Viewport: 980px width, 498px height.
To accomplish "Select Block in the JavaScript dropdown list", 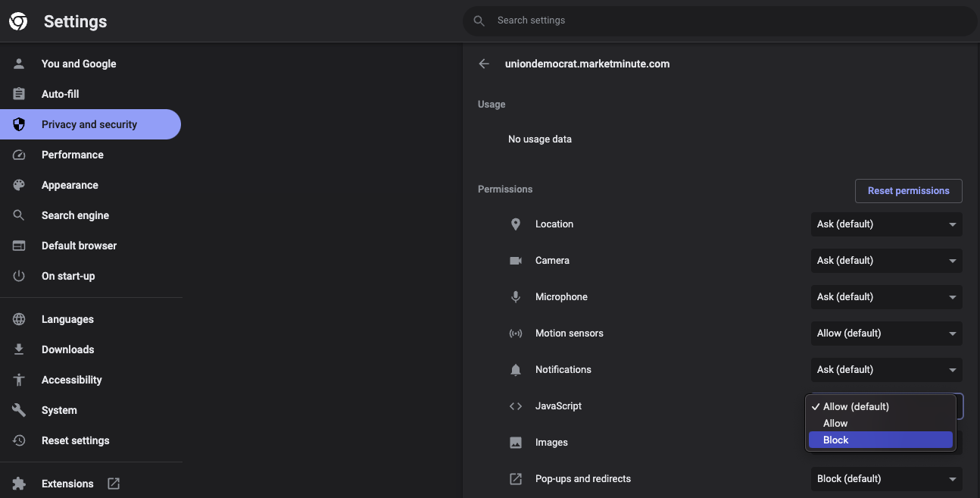I will [880, 440].
